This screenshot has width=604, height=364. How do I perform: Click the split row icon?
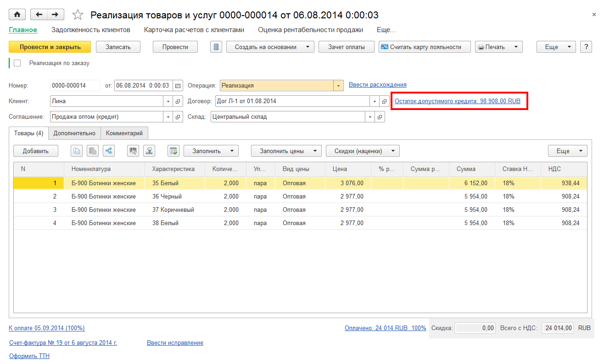coord(108,151)
